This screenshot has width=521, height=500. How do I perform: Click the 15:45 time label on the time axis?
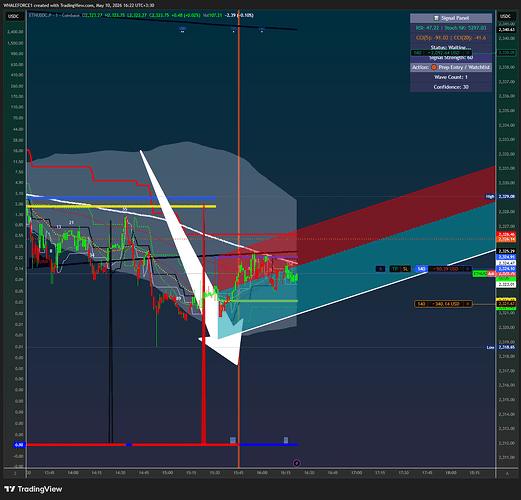238,473
